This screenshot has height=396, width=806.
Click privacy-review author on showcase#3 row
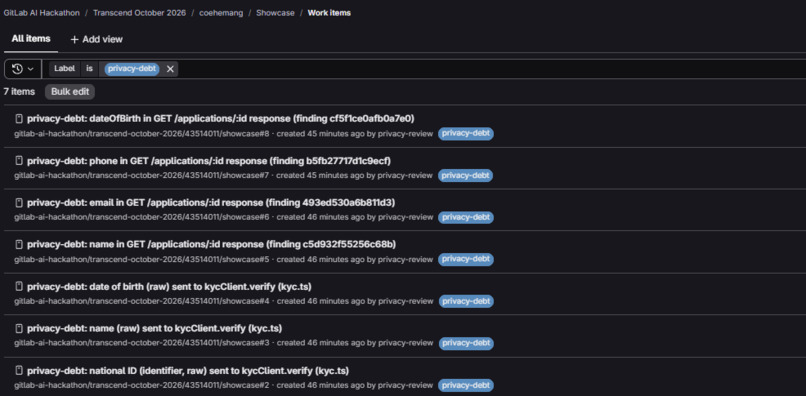coord(406,343)
